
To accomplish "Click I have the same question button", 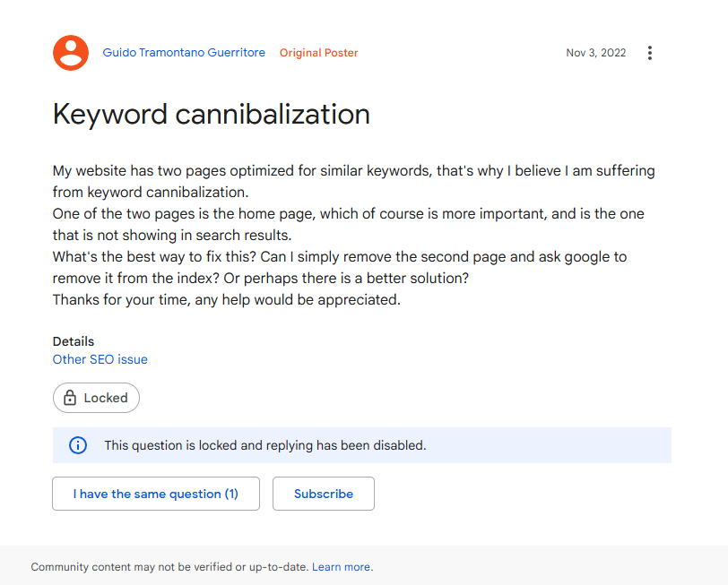I will 156,494.
